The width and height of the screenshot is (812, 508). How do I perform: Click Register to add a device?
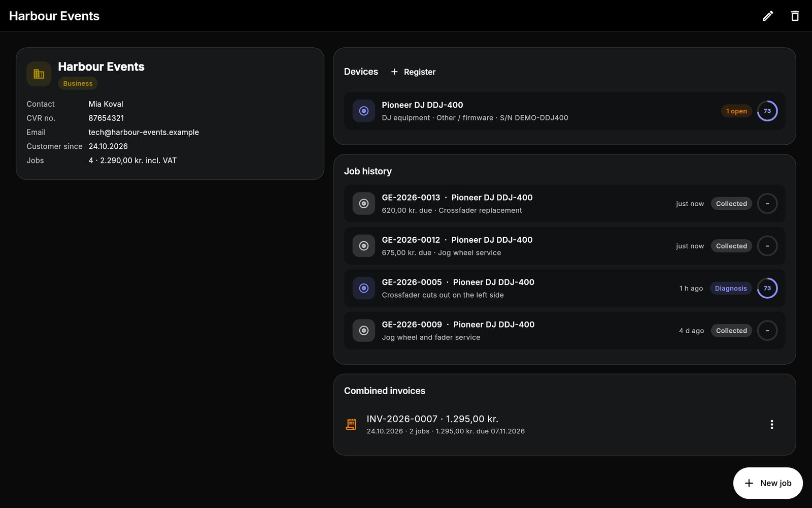pos(413,72)
